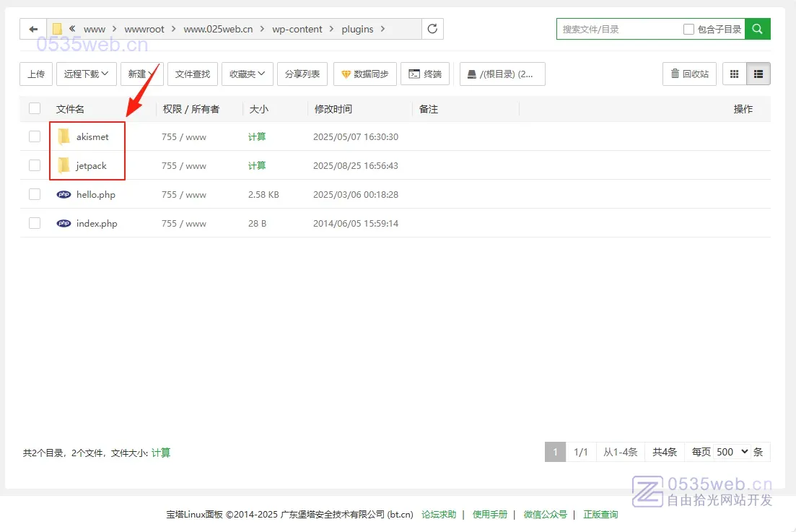Tick the select-all files checkbox
The width and height of the screenshot is (796, 532).
[x=35, y=109]
